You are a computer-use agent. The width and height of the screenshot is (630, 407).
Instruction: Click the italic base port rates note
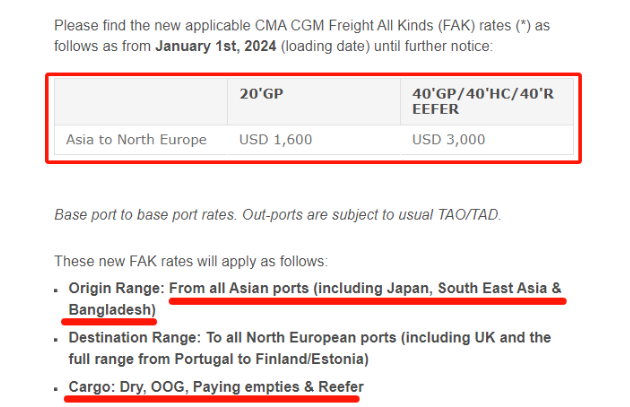278,215
